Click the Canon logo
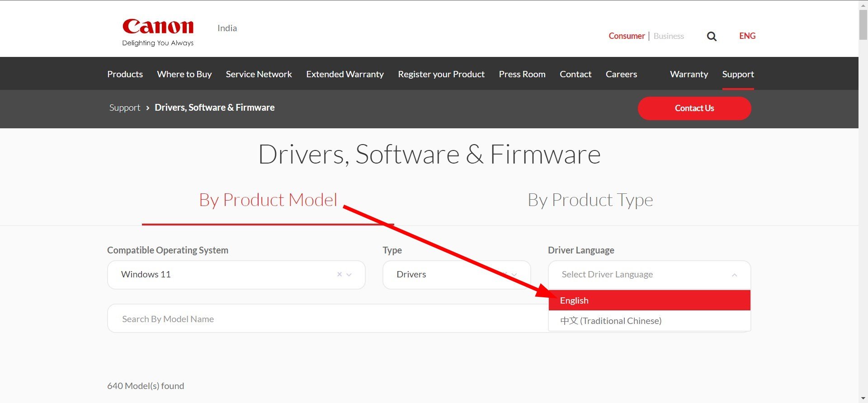Viewport: 868px width, 403px height. [158, 32]
